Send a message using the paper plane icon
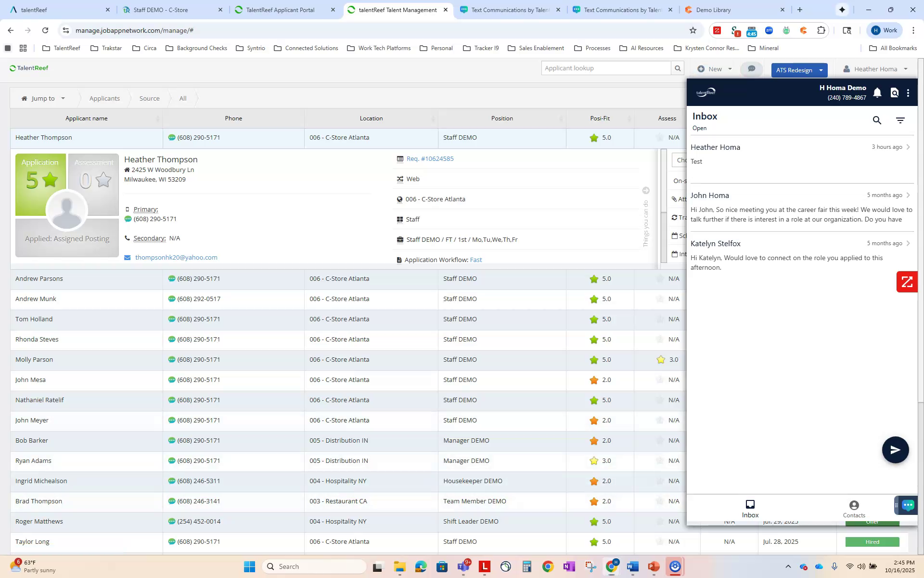 pyautogui.click(x=895, y=449)
